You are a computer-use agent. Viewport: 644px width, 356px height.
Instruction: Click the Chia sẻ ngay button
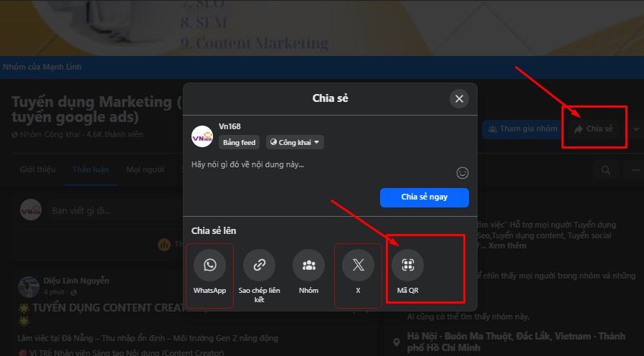(425, 197)
